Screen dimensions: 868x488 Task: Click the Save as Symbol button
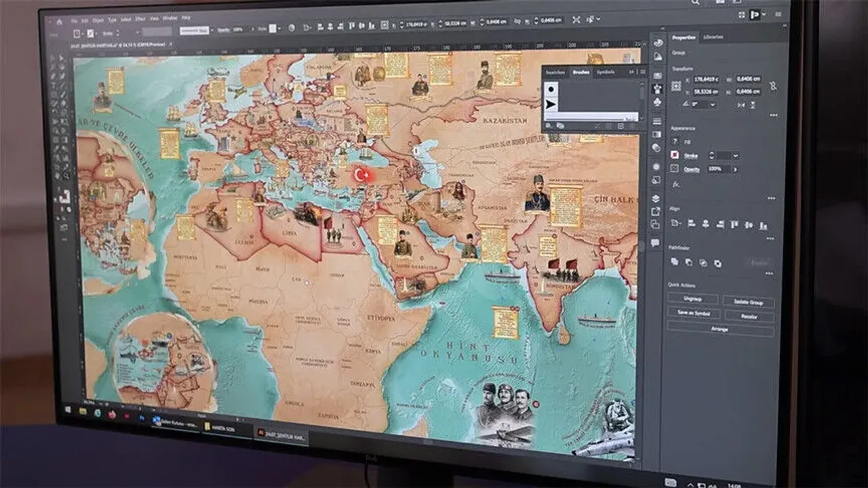pos(692,312)
